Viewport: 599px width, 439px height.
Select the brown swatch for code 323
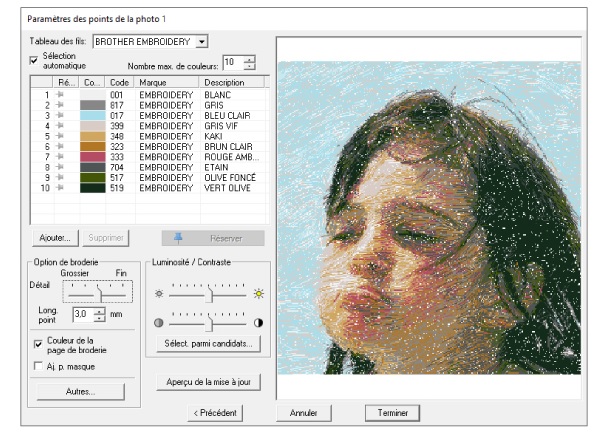tap(92, 146)
